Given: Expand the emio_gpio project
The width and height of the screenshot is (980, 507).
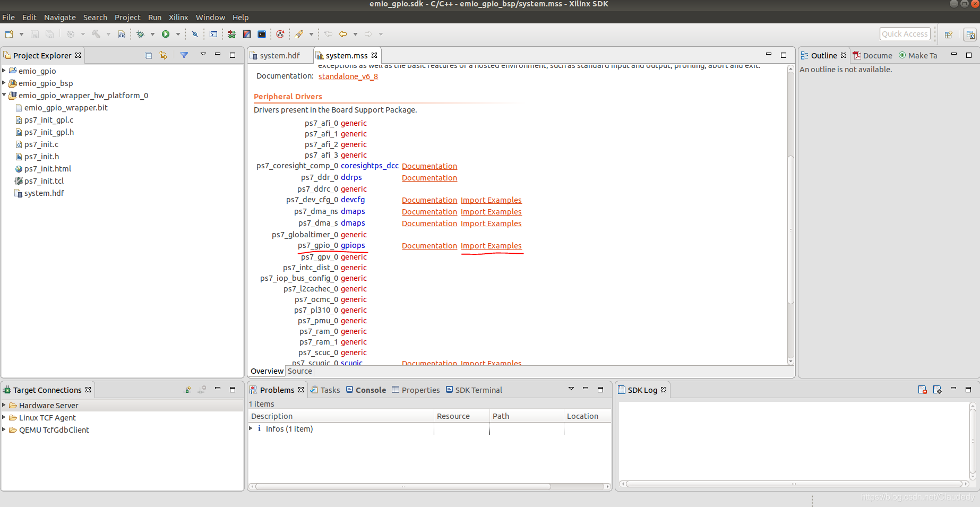Looking at the screenshot, I should click(4, 71).
